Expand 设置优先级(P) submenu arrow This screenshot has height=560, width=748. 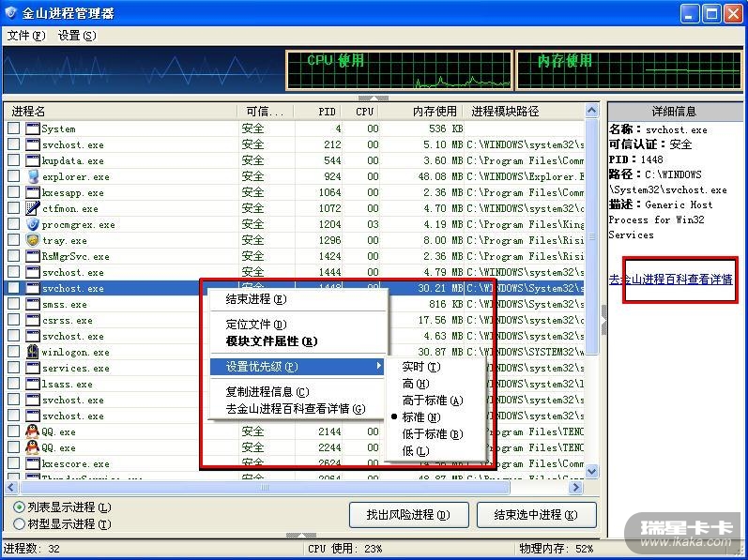(x=379, y=366)
